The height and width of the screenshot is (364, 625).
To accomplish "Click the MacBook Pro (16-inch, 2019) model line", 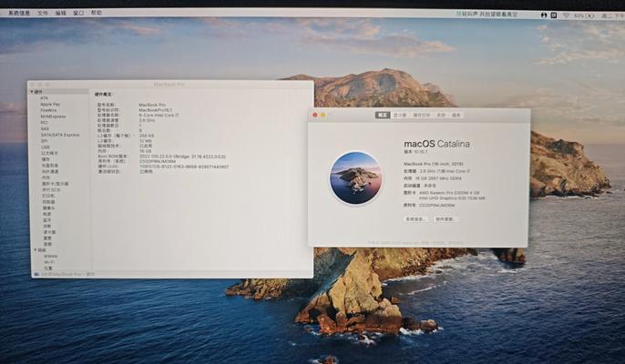I will point(434,164).
